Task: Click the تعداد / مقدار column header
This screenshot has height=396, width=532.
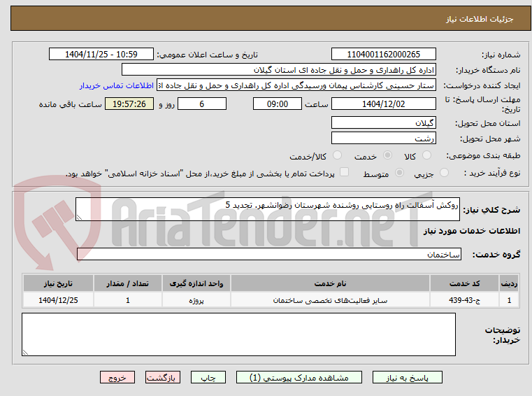Action: pos(128,283)
